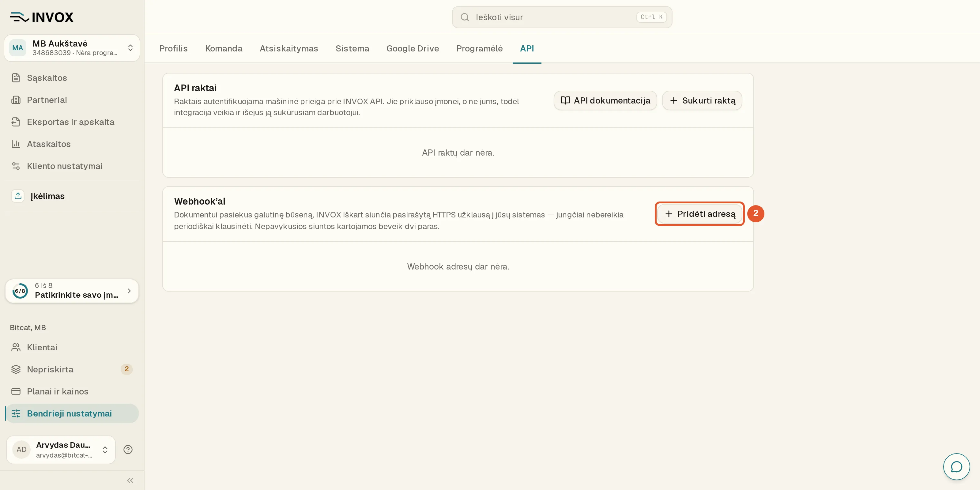The image size is (980, 490).
Task: Click the 6/8 progress ring
Action: coord(20,291)
